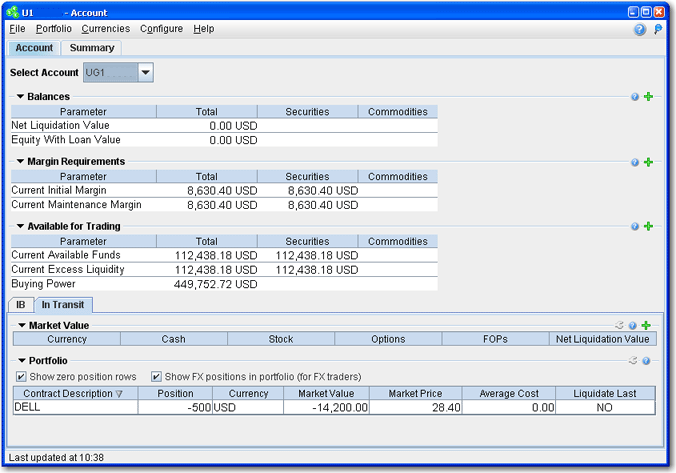Minimize the Account window
This screenshot has height=473, width=676.
click(x=633, y=12)
